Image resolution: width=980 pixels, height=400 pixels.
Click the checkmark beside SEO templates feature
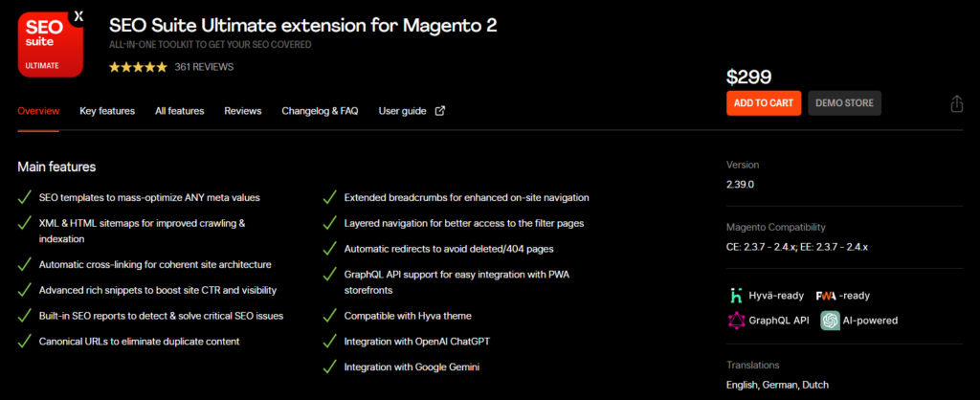click(x=24, y=198)
